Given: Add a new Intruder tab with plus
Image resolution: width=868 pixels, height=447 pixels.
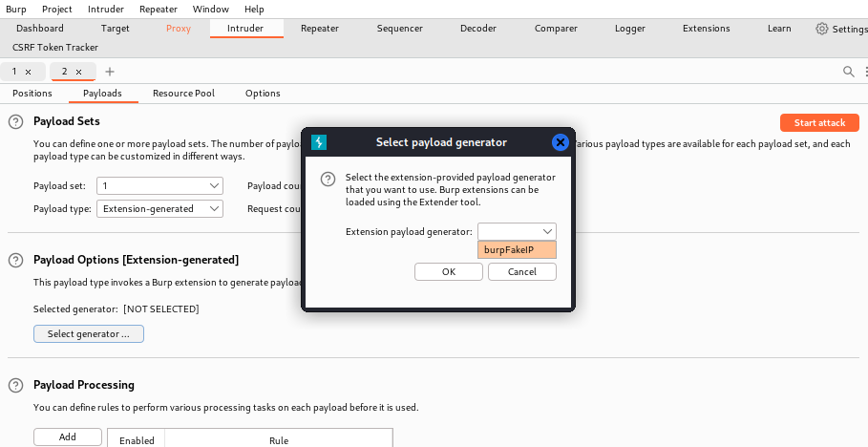Looking at the screenshot, I should pos(110,72).
